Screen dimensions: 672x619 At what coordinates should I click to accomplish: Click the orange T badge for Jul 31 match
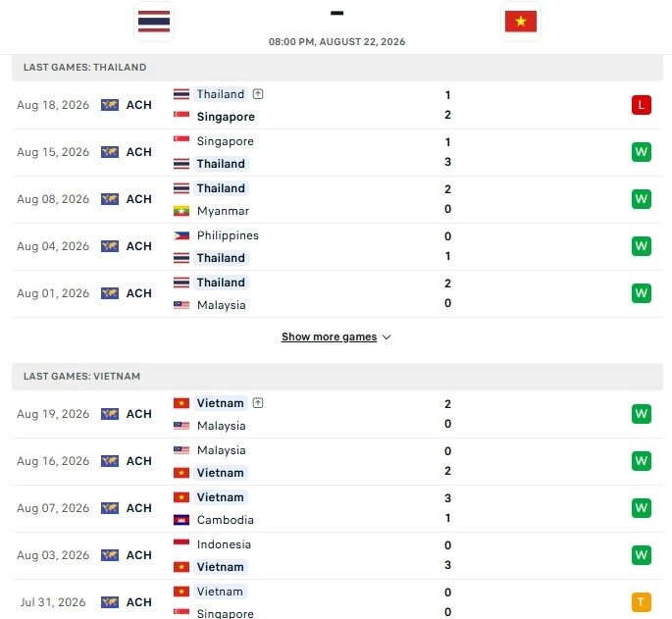(x=642, y=602)
